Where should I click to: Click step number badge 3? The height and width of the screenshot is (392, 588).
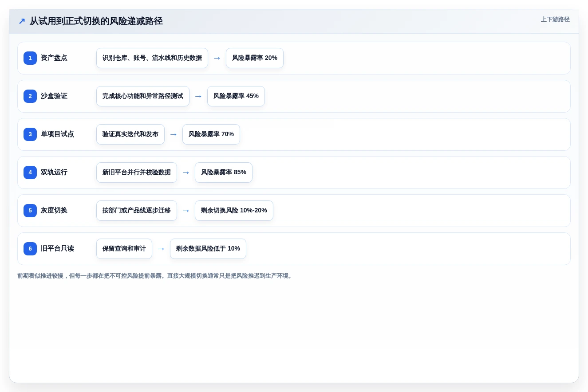30,134
